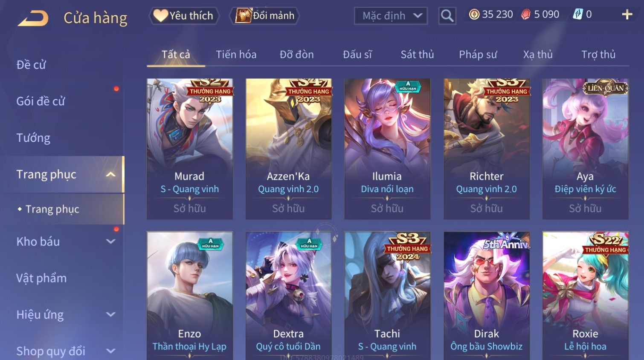Switch to the Pháp sư tab
The image size is (644, 360).
tap(478, 55)
